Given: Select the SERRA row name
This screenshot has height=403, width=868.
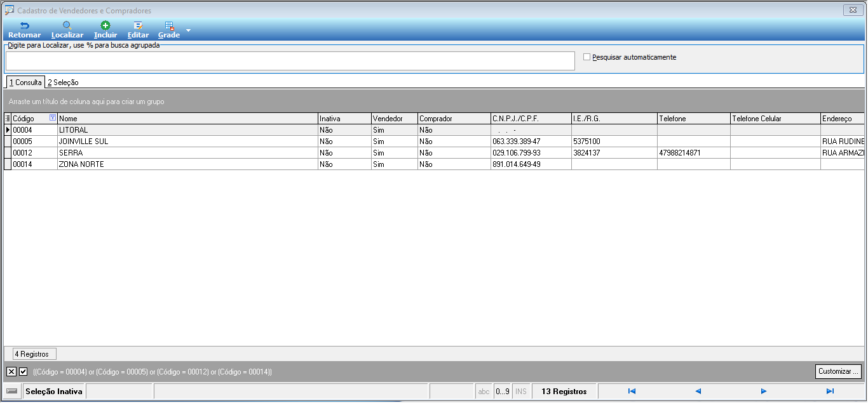Looking at the screenshot, I should pos(187,153).
